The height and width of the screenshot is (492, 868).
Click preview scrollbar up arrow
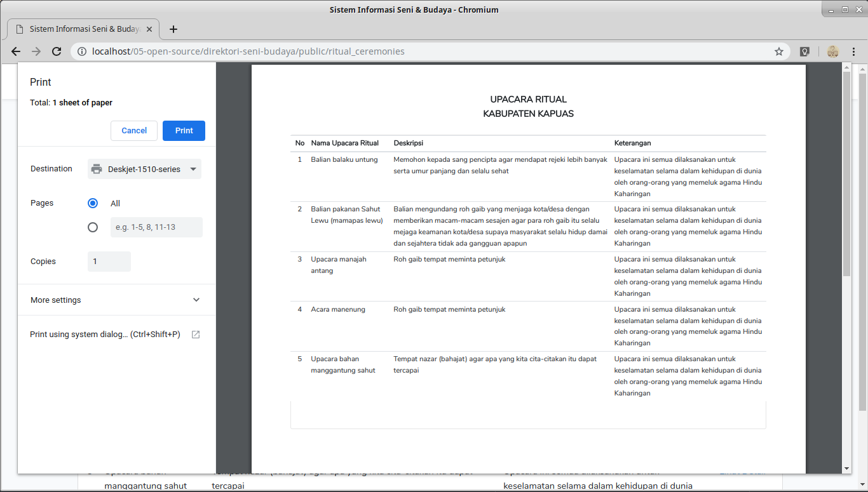(846, 67)
